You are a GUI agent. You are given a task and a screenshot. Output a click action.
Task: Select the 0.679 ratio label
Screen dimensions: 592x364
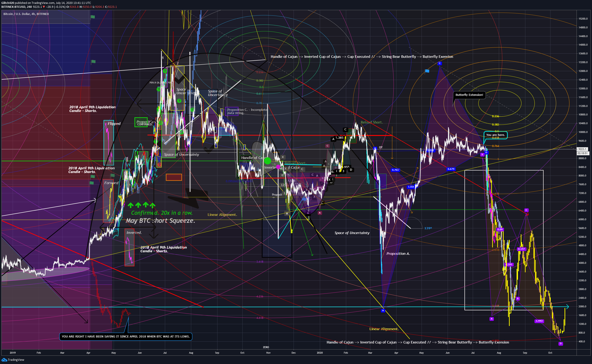451,169
